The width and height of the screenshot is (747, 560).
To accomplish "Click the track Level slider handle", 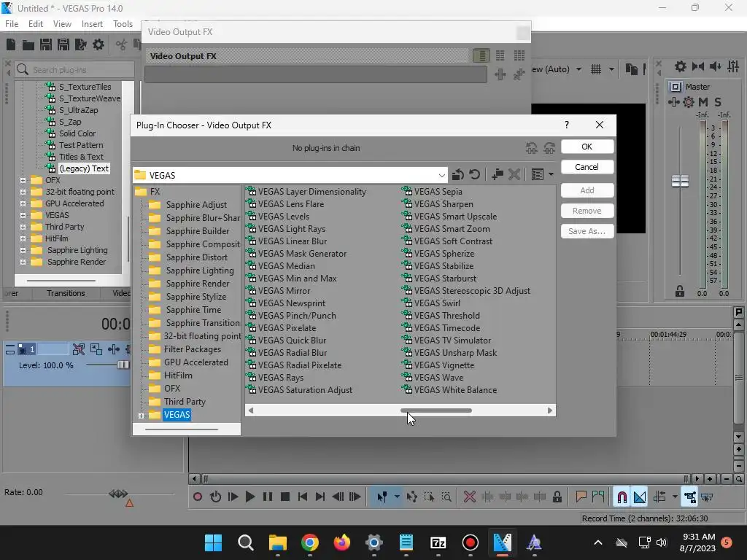I will pyautogui.click(x=123, y=365).
